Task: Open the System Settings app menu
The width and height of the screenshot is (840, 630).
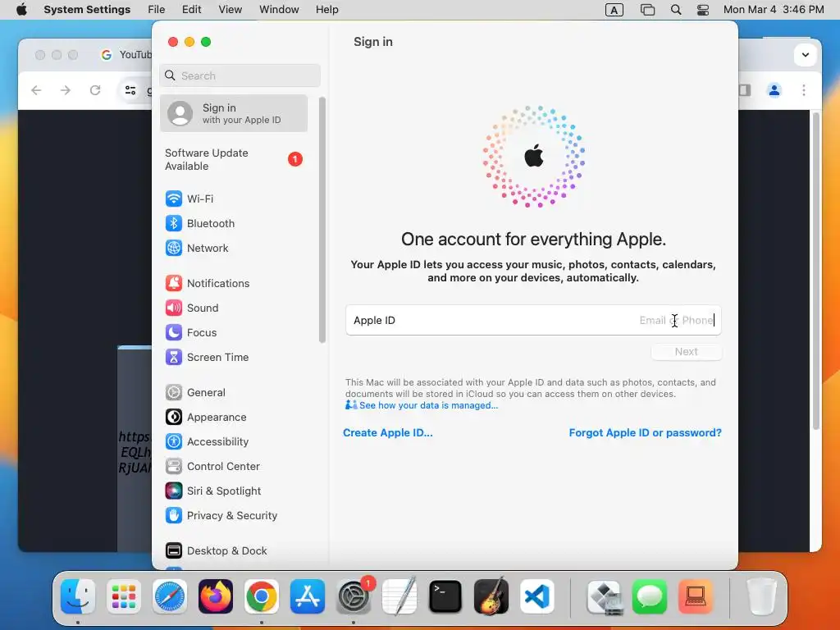Action: click(87, 10)
